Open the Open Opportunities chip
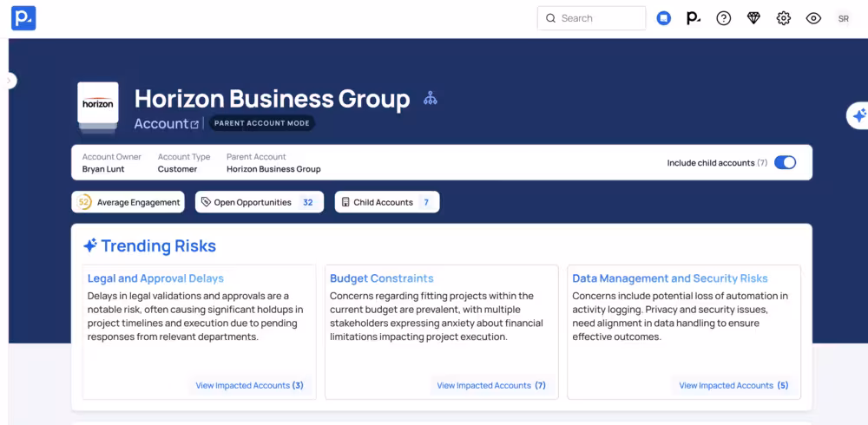Image resolution: width=868 pixels, height=425 pixels. click(259, 202)
